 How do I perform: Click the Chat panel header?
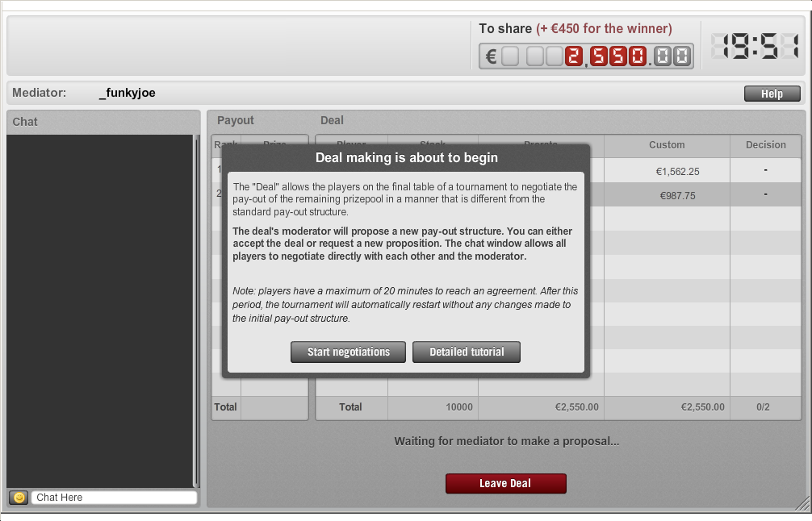click(x=103, y=122)
